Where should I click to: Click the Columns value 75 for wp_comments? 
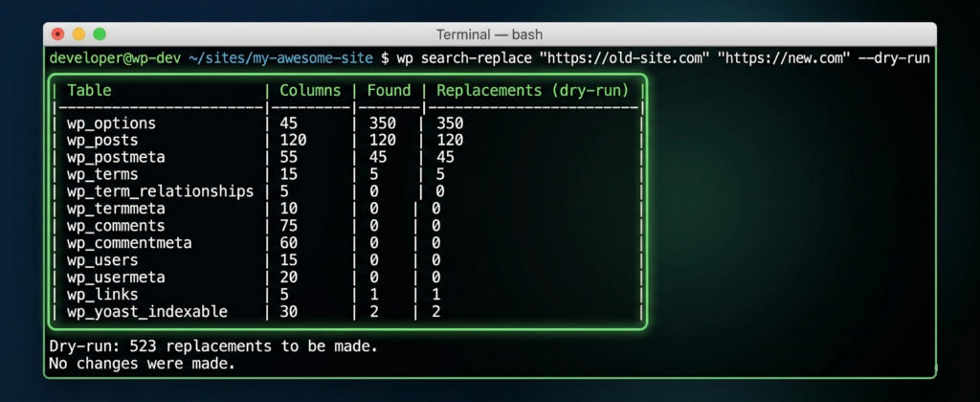coord(289,226)
